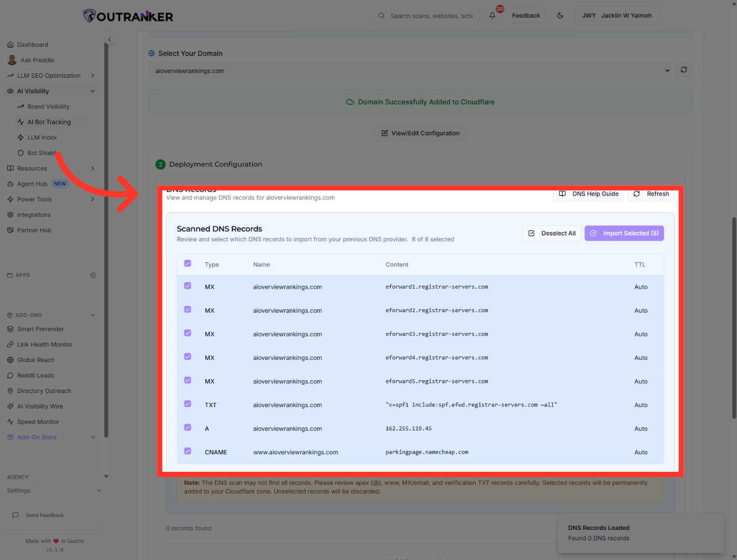Viewport: 737px width, 560px height.
Task: Toggle the select-all checkbox in the records header
Action: coord(187,263)
